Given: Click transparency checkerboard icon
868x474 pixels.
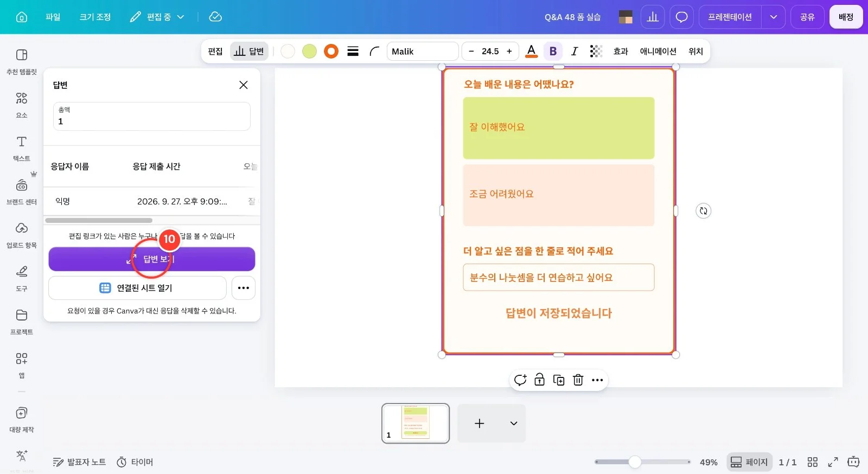Looking at the screenshot, I should [x=596, y=52].
